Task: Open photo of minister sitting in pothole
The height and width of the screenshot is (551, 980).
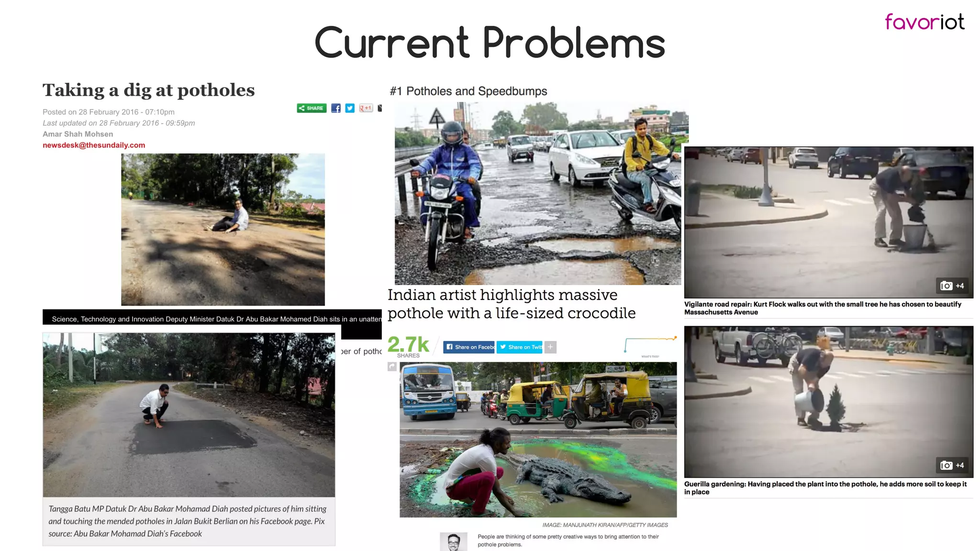Action: click(x=223, y=229)
